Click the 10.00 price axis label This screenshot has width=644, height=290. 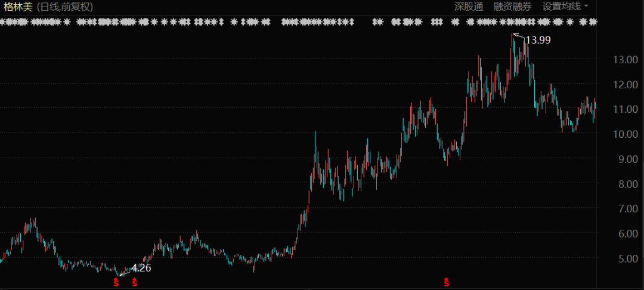pyautogui.click(x=625, y=134)
